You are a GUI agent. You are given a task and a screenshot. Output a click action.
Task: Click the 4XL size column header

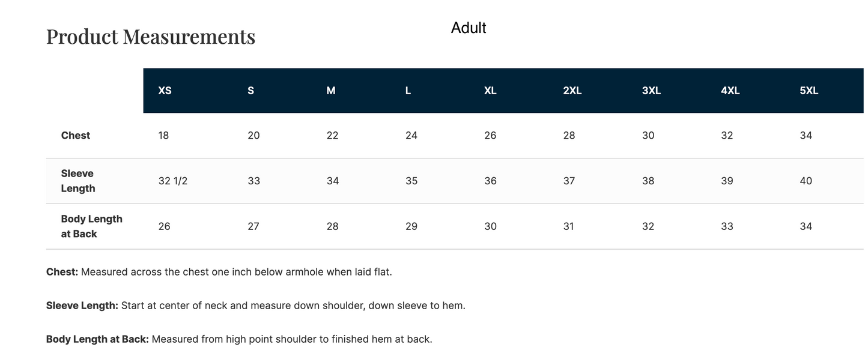coord(730,91)
